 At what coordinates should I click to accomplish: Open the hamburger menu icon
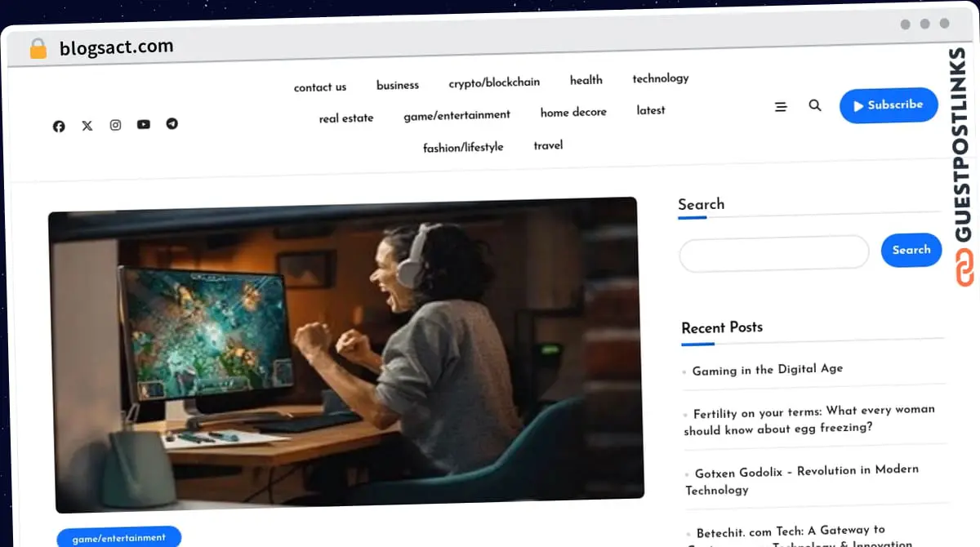pyautogui.click(x=781, y=107)
